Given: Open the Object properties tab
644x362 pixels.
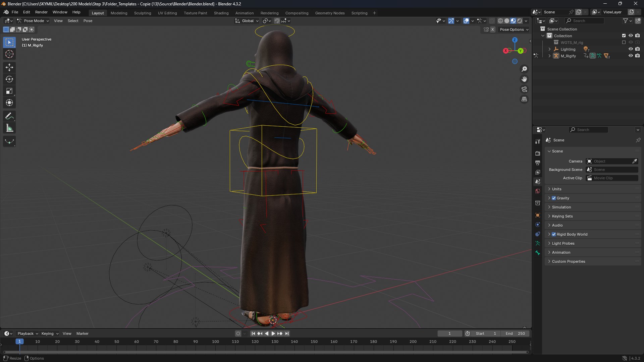Looking at the screenshot, I should [538, 215].
